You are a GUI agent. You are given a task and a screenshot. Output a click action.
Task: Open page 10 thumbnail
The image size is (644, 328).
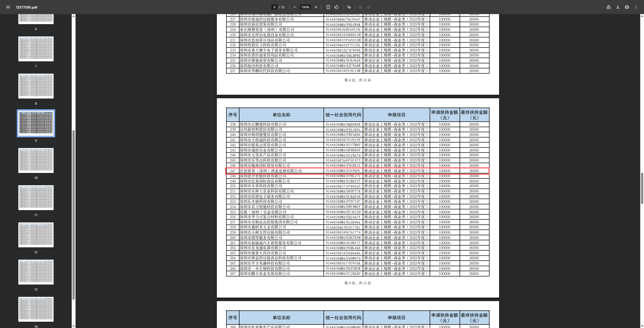[36, 160]
